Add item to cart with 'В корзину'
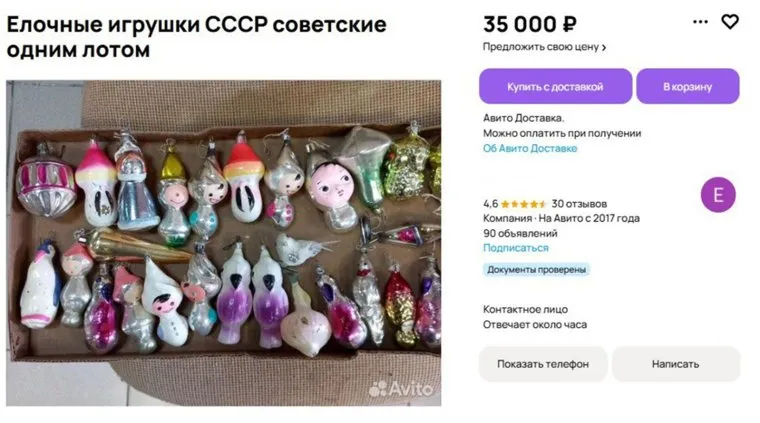Screen dimensions: 760x423 687,86
